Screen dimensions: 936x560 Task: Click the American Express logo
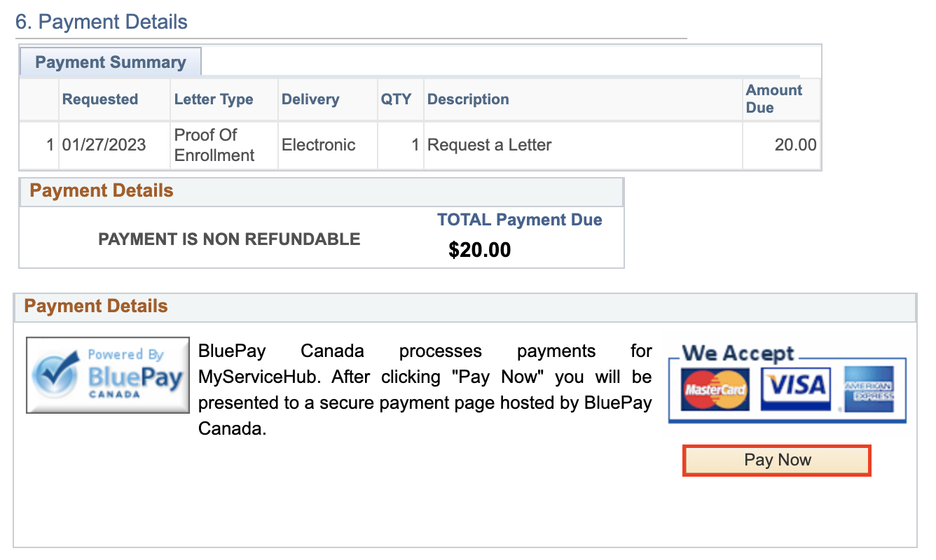click(869, 388)
